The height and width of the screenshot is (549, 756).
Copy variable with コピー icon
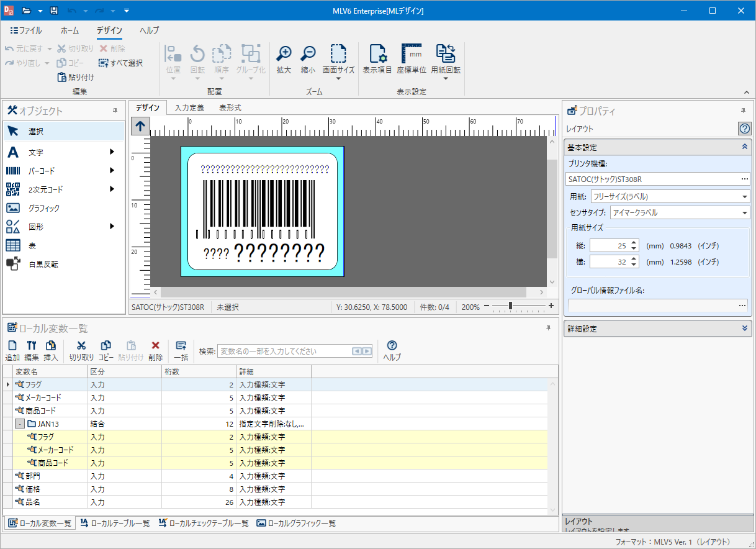point(106,351)
